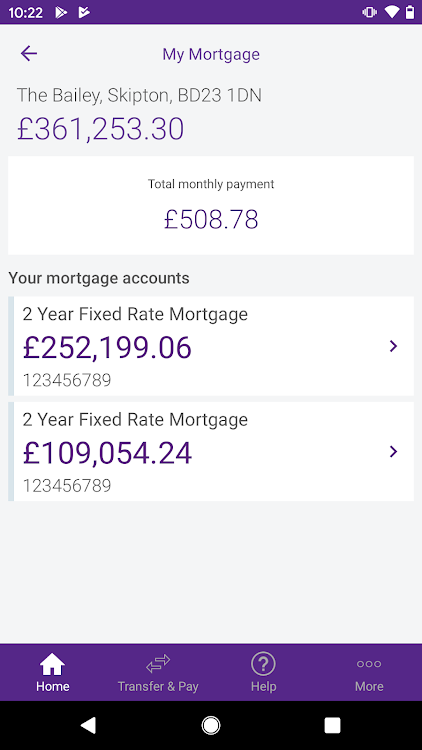Tap the battery status icon
This screenshot has height=750, width=422.
pyautogui.click(x=410, y=12)
